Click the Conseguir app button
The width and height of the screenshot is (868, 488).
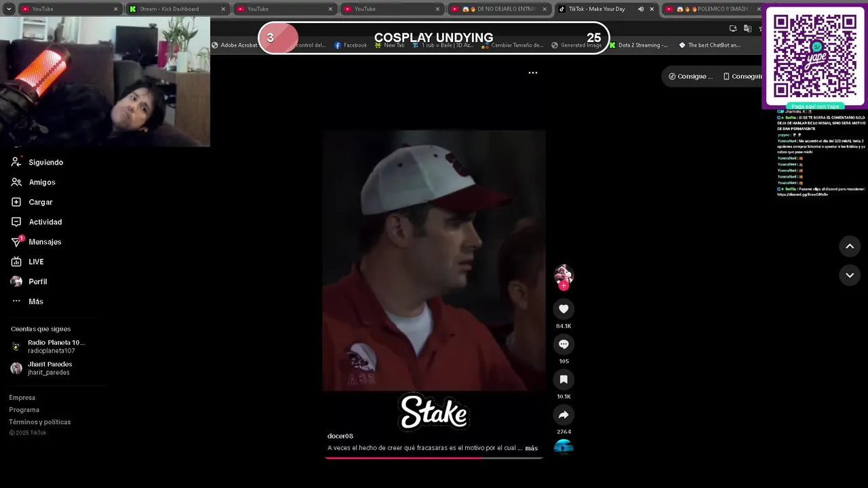(742, 77)
